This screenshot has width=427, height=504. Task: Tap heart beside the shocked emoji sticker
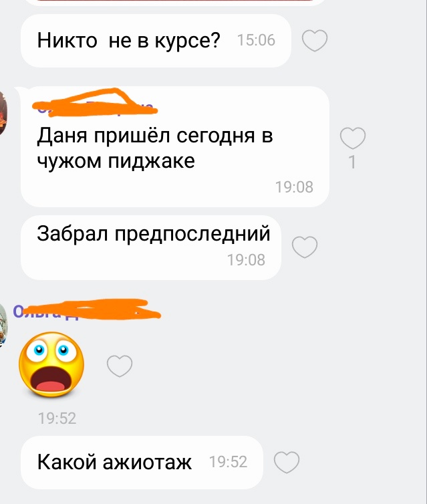tap(120, 366)
